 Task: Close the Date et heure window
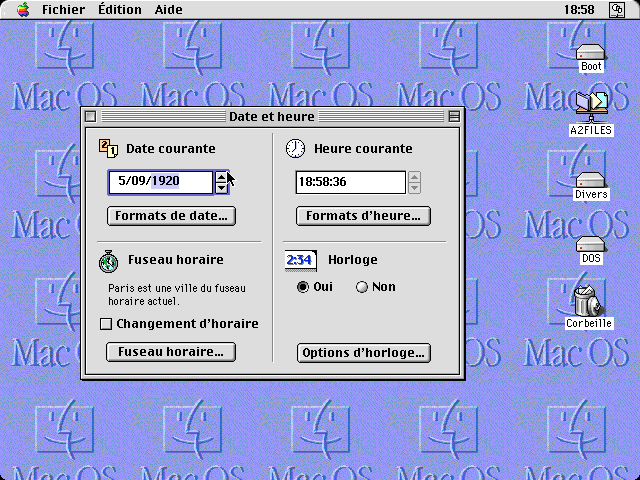pos(91,117)
